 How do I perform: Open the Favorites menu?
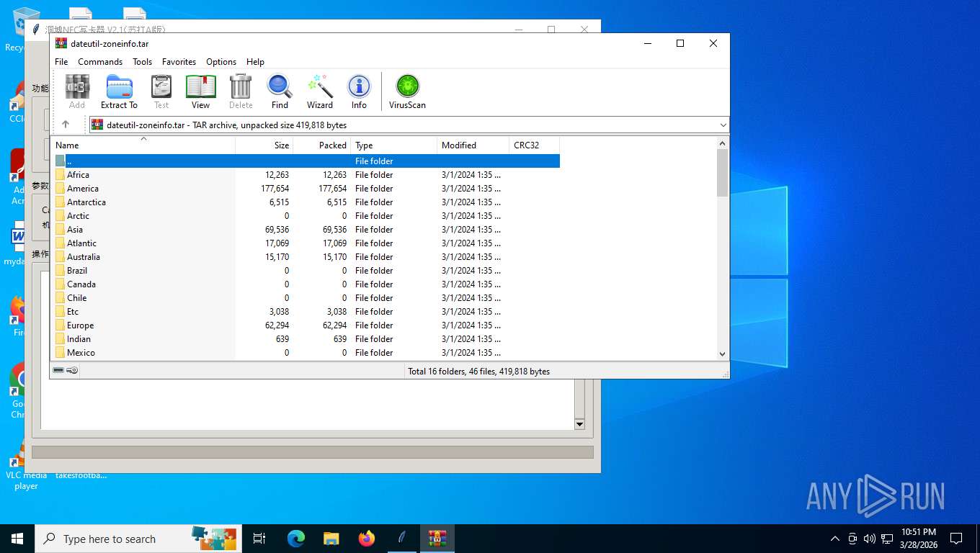[x=179, y=62]
